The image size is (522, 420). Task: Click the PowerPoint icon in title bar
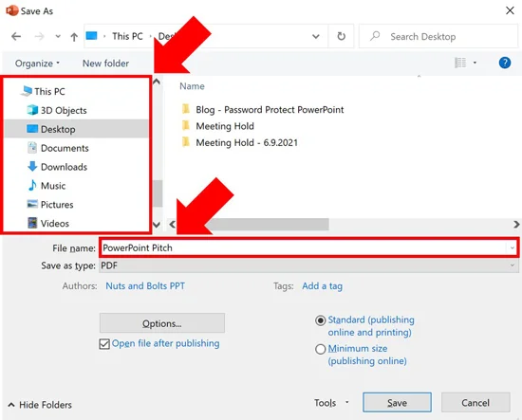tap(12, 10)
